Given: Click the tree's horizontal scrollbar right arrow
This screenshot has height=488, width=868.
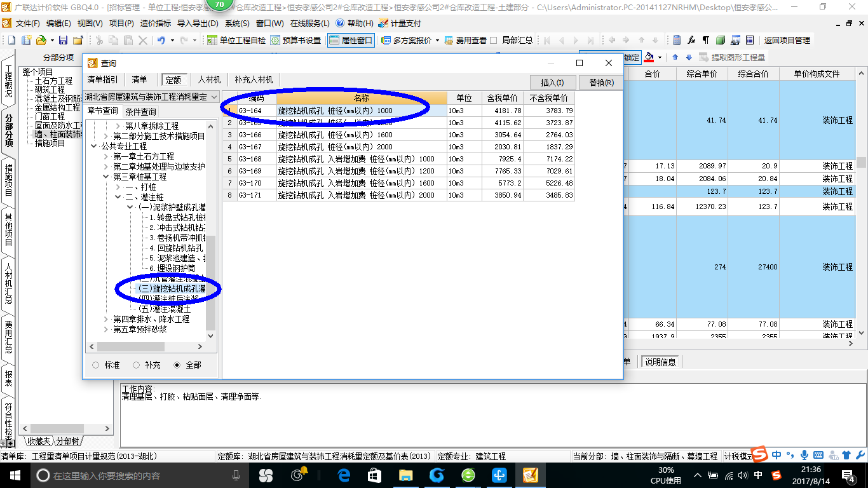Looking at the screenshot, I should (200, 347).
